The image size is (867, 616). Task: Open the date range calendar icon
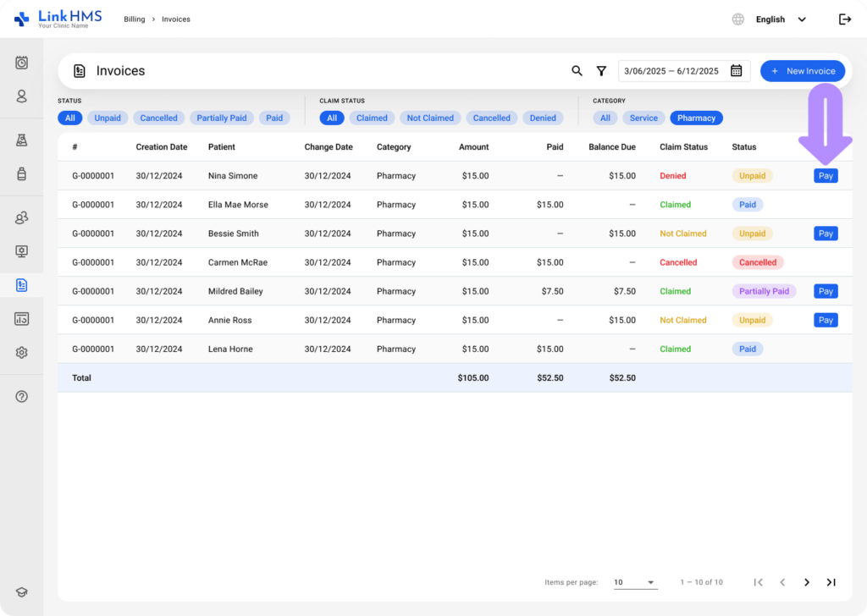pos(736,71)
